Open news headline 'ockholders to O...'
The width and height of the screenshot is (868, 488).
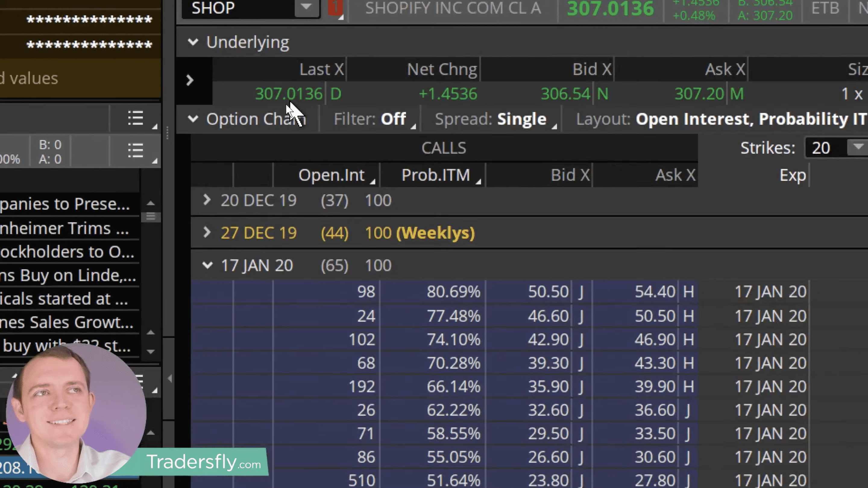(67, 252)
